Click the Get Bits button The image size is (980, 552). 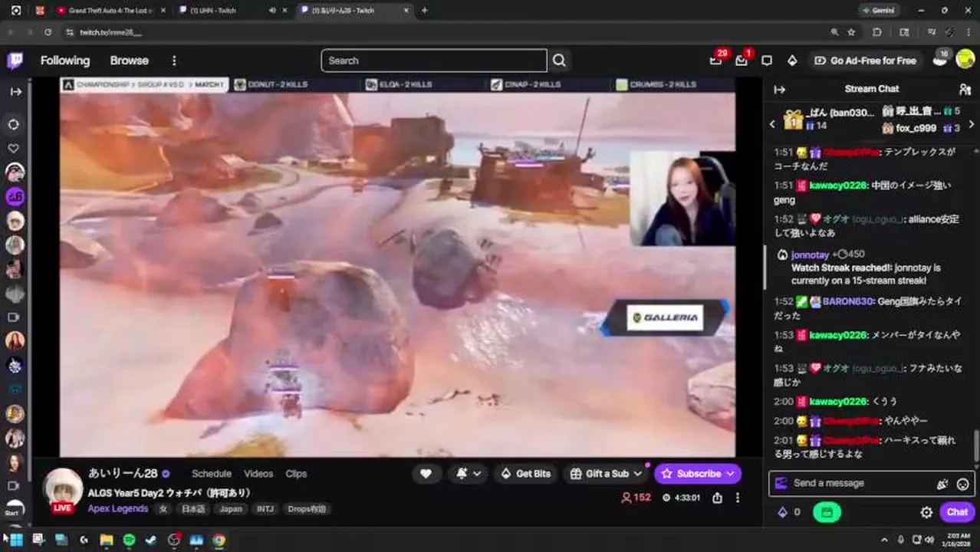pyautogui.click(x=525, y=474)
